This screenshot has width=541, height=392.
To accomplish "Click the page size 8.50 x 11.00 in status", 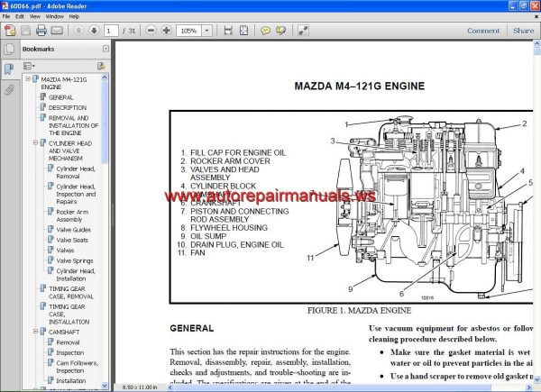I will pos(140,387).
